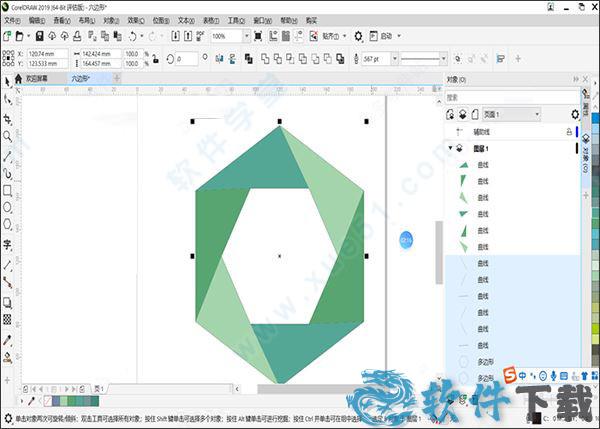Open the outline width .567 pt dropdown

394,59
